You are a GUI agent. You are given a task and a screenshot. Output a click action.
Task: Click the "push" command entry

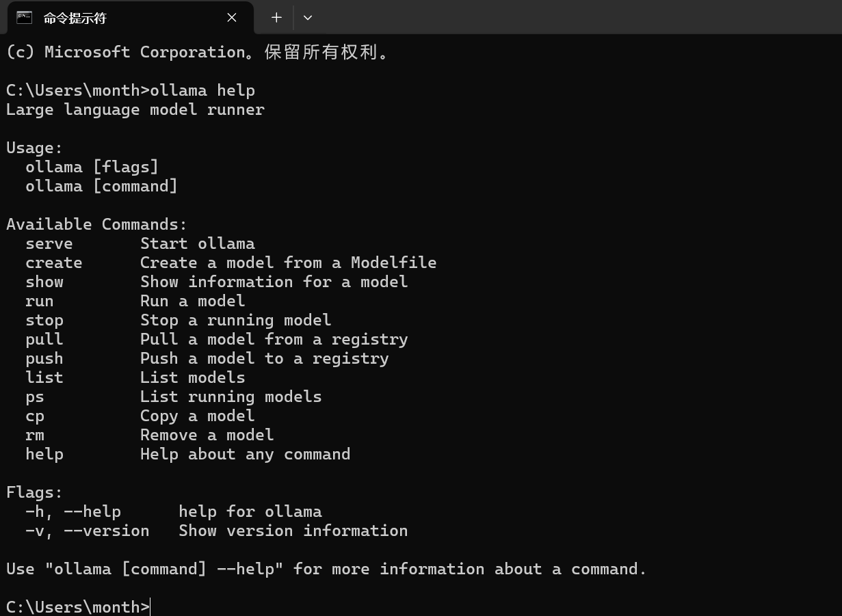[x=44, y=358]
